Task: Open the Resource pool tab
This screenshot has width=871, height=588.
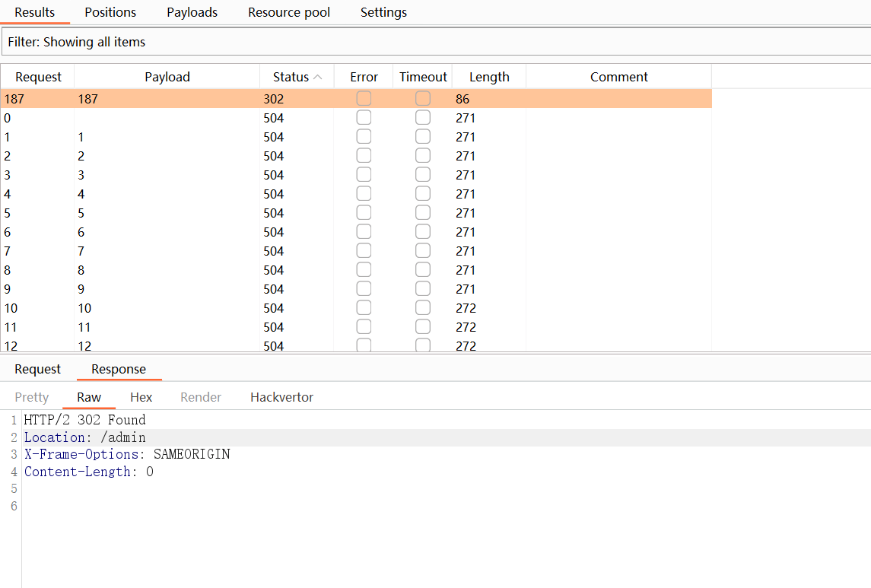Action: click(x=289, y=12)
